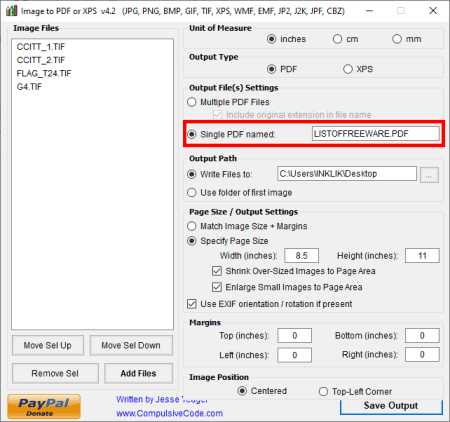This screenshot has width=450, height=422.
Task: Select Top-Left Corner image position
Action: pyautogui.click(x=323, y=391)
